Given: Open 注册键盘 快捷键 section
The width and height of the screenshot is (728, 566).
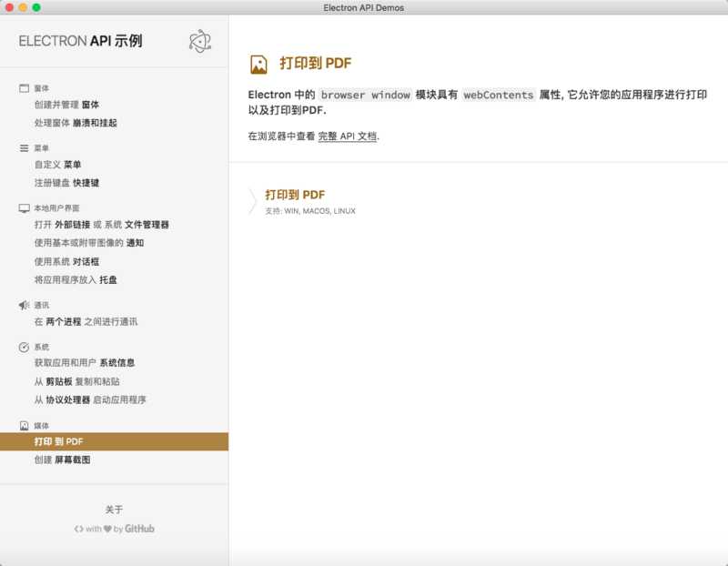Looking at the screenshot, I should pyautogui.click(x=66, y=183).
